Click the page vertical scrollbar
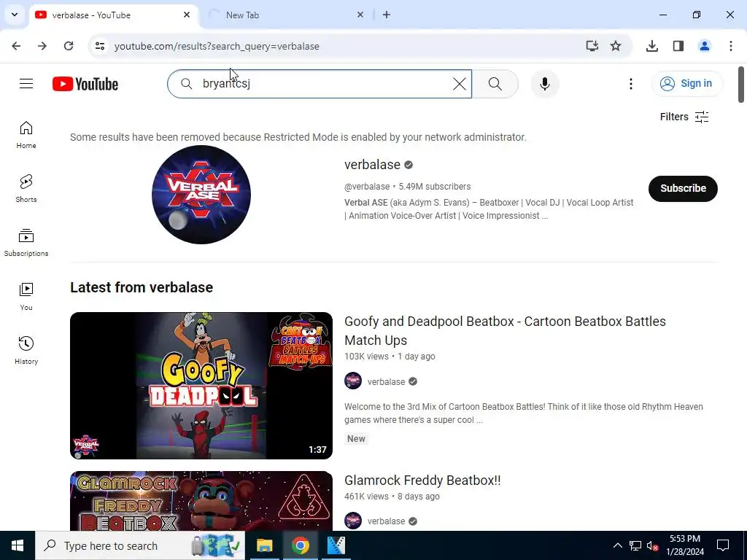747x560 pixels. [x=741, y=85]
